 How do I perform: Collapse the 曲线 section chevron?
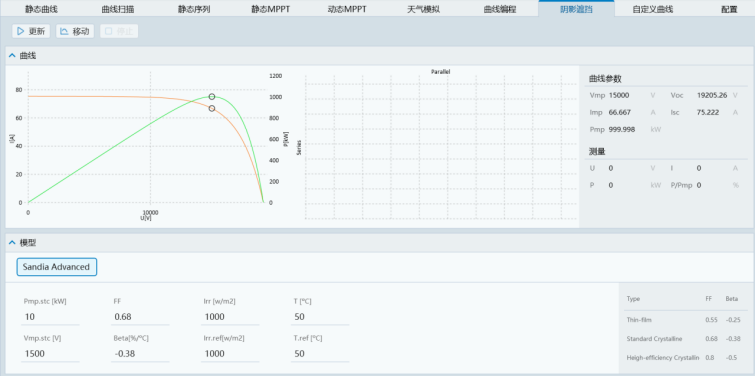click(12, 56)
